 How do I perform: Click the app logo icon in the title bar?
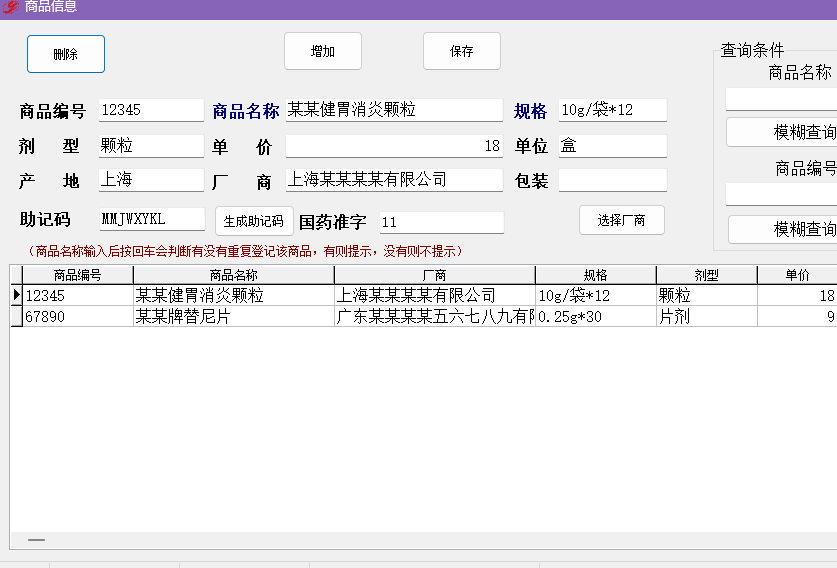tap(10, 7)
